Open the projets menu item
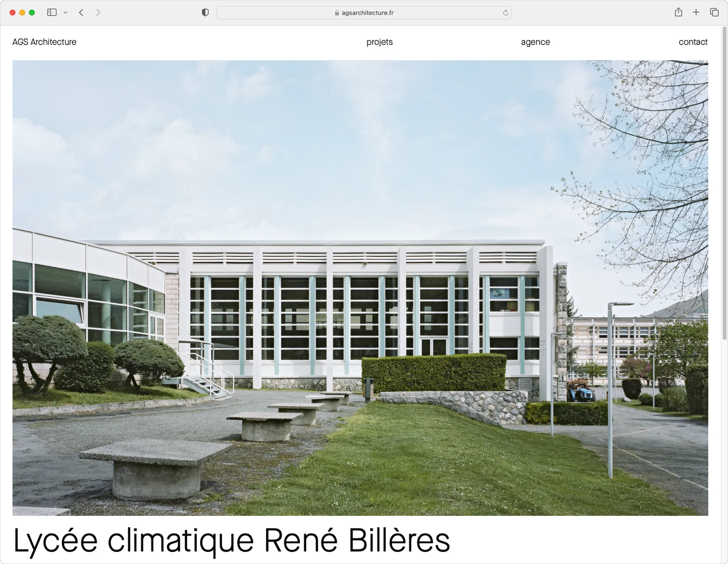Viewport: 728px width, 564px height. (380, 42)
